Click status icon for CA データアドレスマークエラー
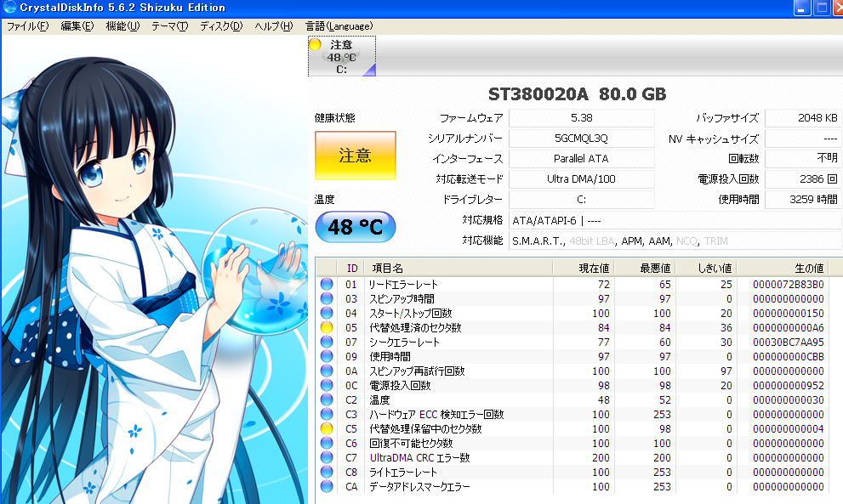The width and height of the screenshot is (843, 504). coord(327,487)
